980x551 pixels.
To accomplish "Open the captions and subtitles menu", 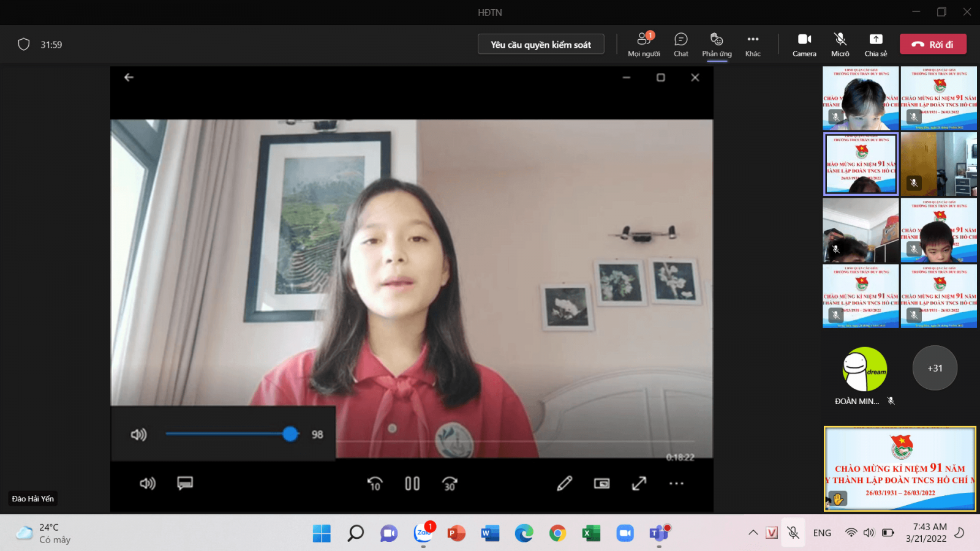I will pyautogui.click(x=185, y=484).
